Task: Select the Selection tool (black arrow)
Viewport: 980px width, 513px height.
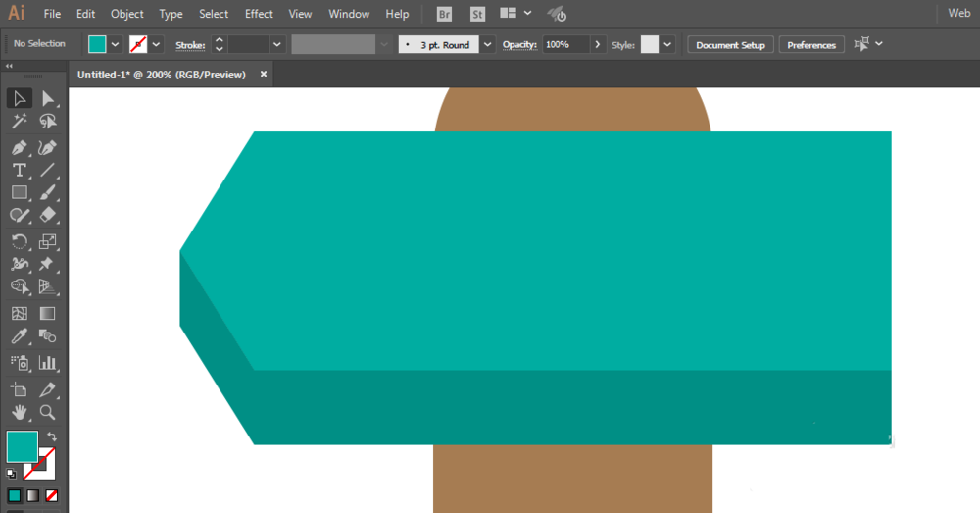Action: [x=20, y=98]
